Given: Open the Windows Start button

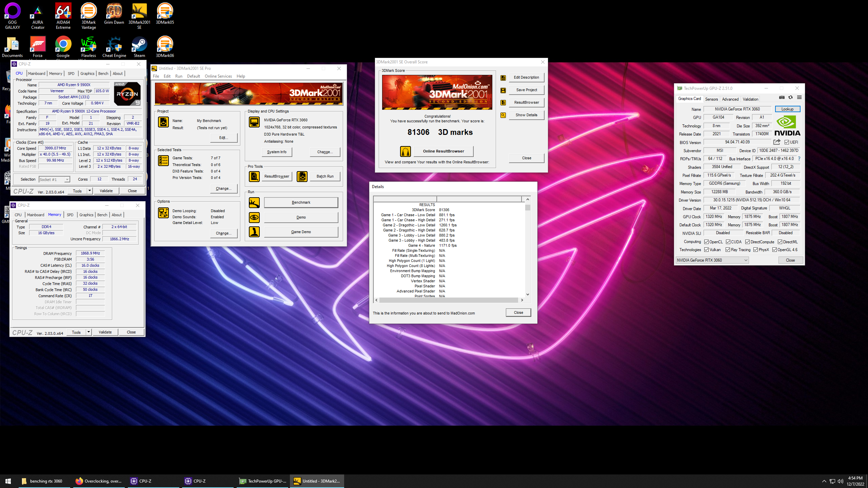Looking at the screenshot, I should (x=8, y=481).
